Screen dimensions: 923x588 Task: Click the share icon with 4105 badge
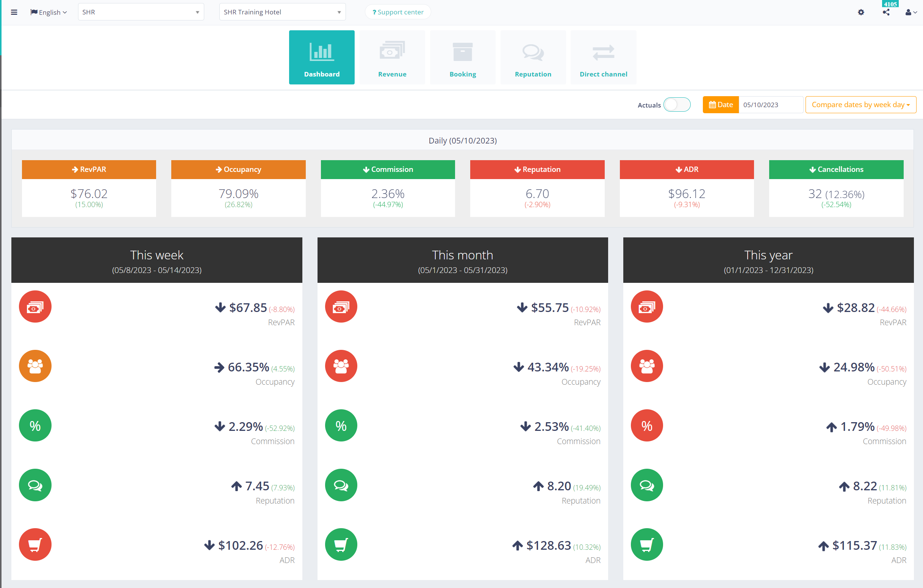click(886, 12)
